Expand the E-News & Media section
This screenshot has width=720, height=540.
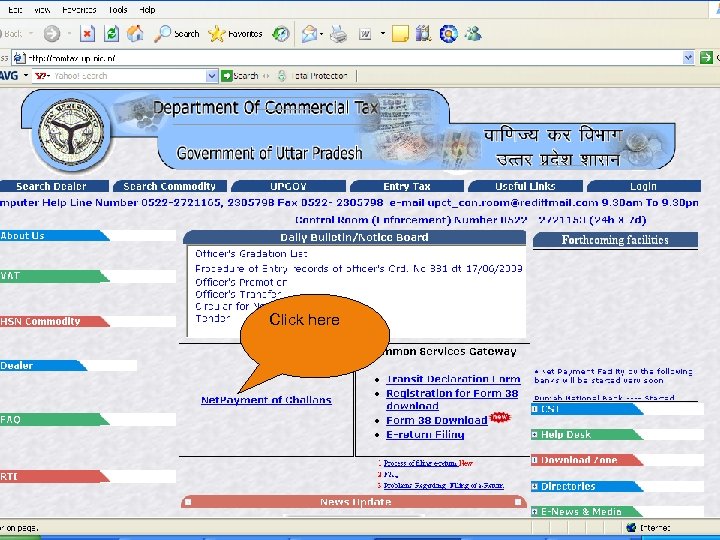click(x=534, y=511)
